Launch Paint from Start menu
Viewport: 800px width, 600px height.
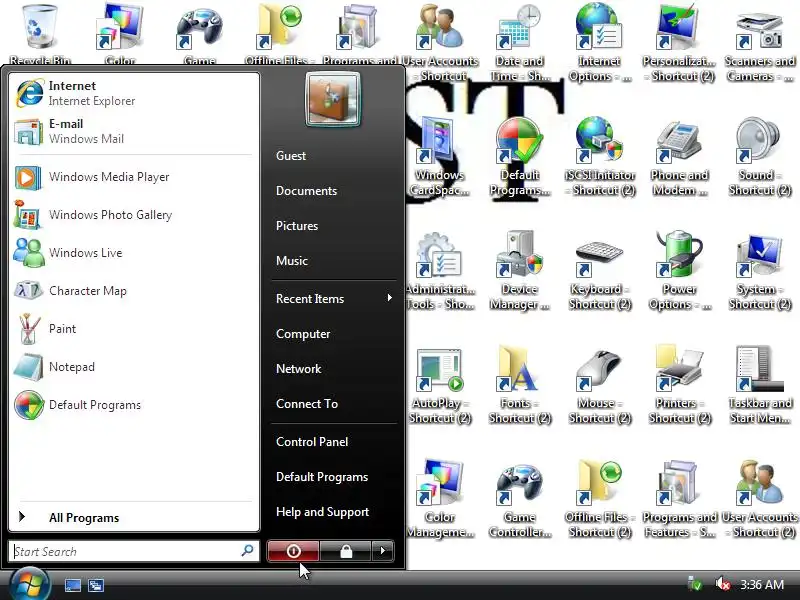(134, 329)
